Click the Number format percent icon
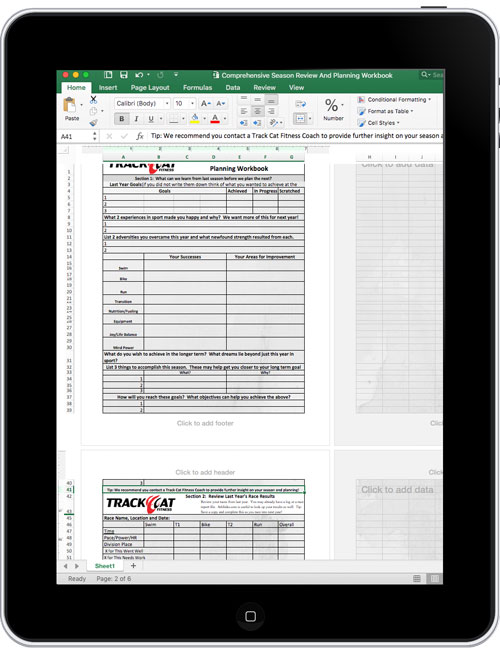 pos(331,105)
